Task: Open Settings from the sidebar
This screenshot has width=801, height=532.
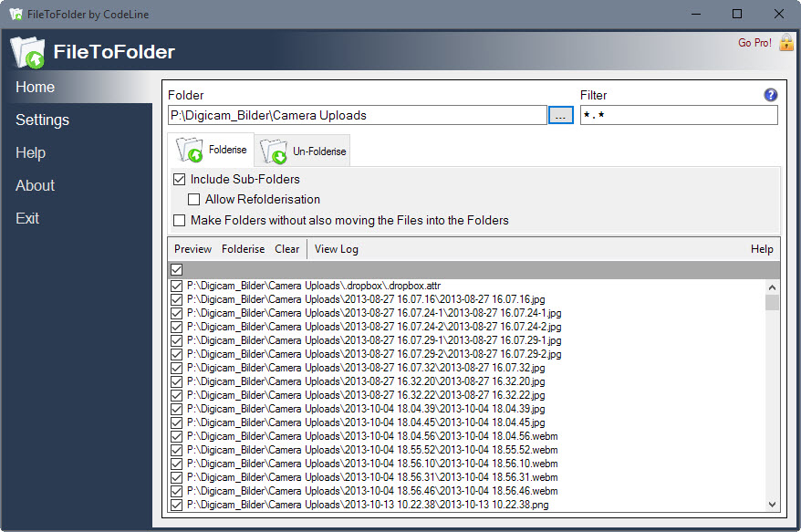Action: coord(42,120)
